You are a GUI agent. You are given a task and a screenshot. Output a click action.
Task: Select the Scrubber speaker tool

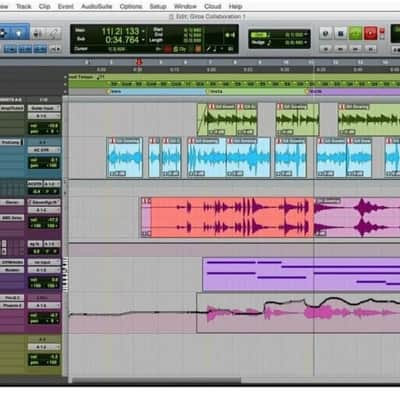pyautogui.click(x=38, y=33)
